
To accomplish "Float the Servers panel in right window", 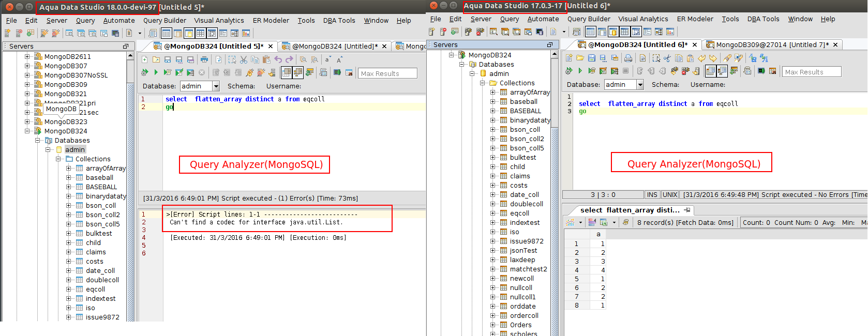I will 549,45.
